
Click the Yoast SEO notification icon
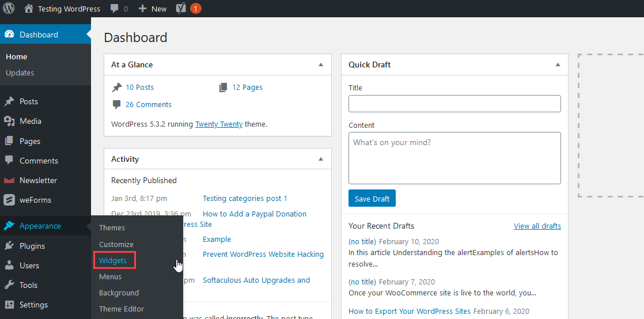[x=181, y=9]
